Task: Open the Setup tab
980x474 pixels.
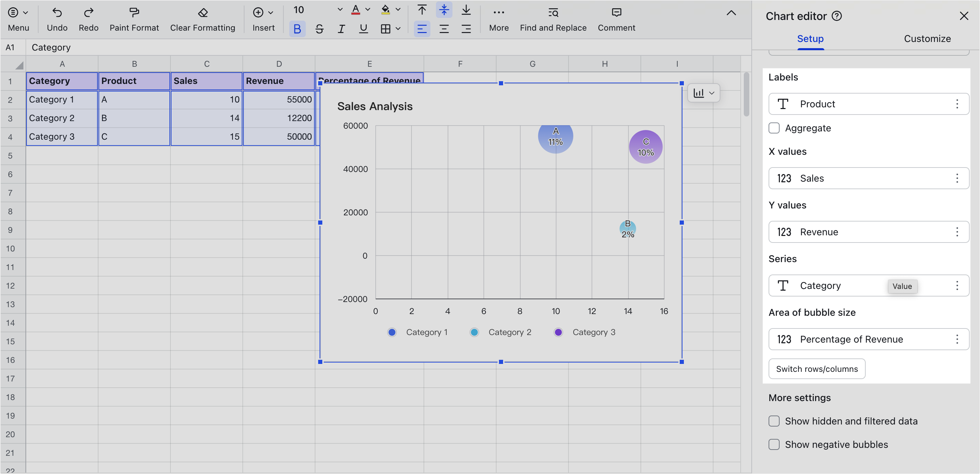Action: 810,39
